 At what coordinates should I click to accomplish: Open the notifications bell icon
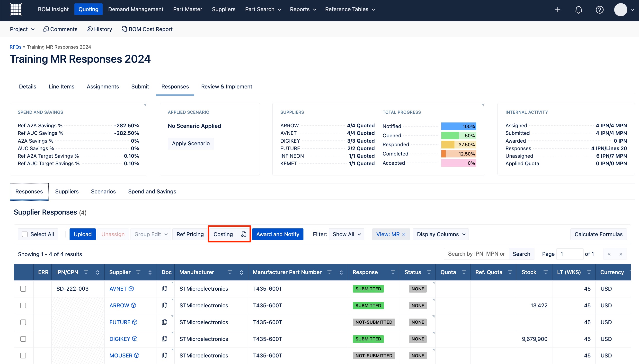578,10
